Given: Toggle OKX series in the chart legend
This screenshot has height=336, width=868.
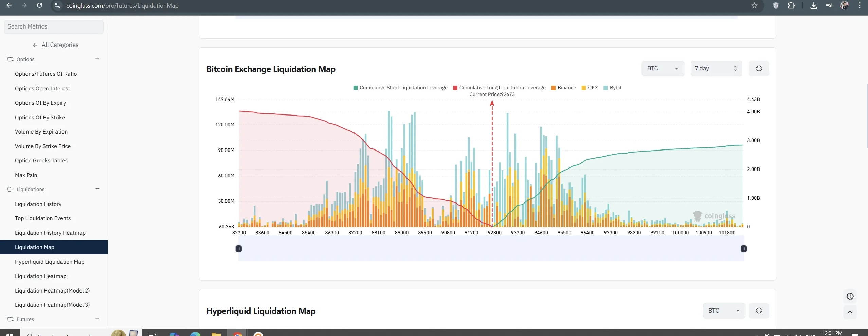Looking at the screenshot, I should tap(590, 88).
